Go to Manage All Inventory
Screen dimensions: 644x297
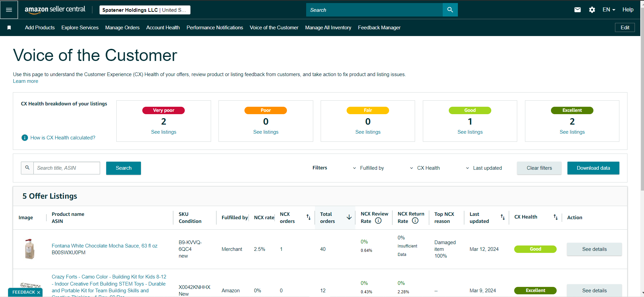(x=328, y=28)
